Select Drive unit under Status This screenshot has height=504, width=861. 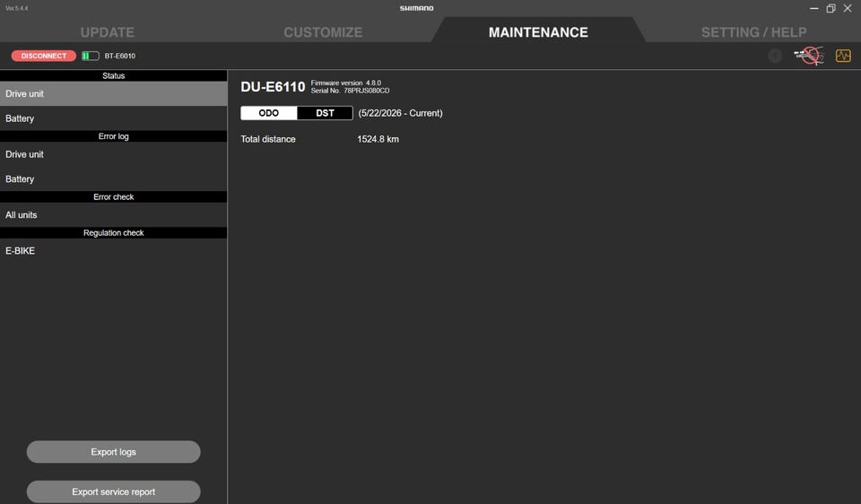tap(114, 94)
